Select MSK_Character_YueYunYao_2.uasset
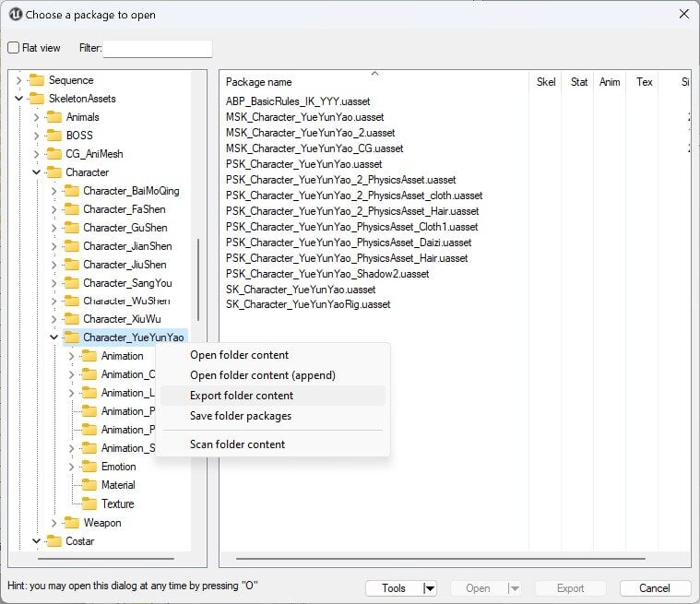 pyautogui.click(x=310, y=133)
